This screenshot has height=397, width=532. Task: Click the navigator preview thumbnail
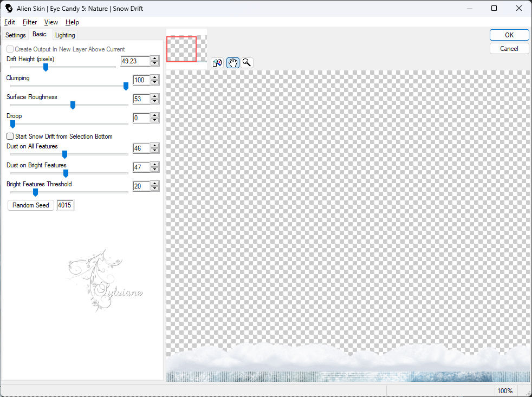pyautogui.click(x=186, y=49)
